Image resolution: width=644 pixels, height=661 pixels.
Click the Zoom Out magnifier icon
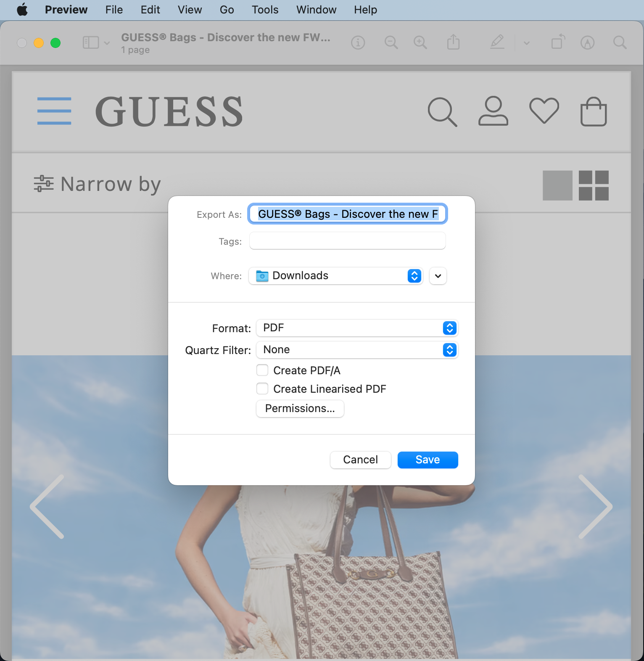pos(391,42)
